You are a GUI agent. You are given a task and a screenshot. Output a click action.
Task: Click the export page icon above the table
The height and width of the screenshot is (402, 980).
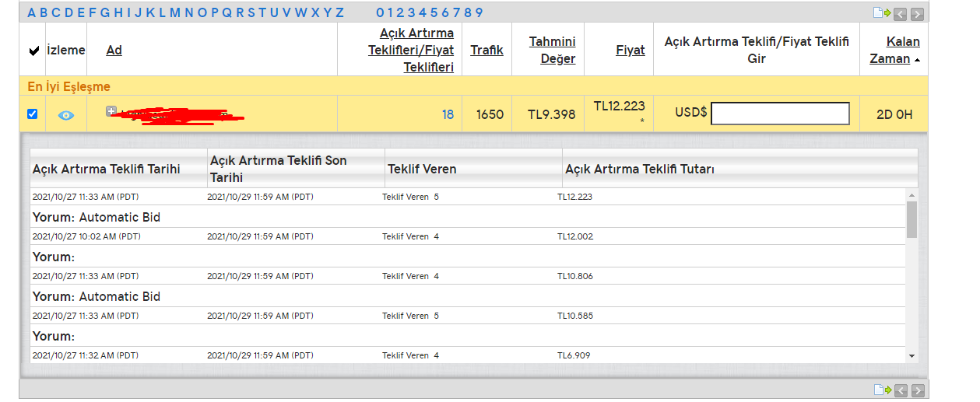pyautogui.click(x=882, y=13)
